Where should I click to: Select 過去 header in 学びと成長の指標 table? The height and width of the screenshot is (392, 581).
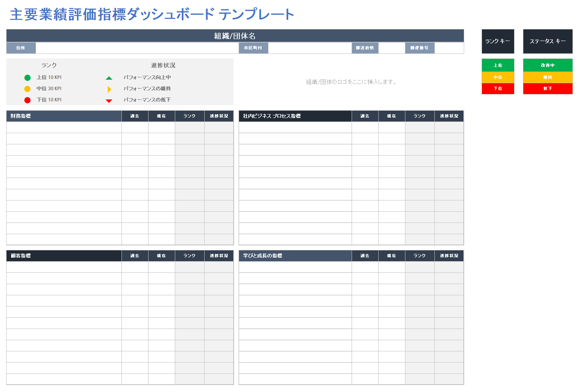click(x=365, y=256)
